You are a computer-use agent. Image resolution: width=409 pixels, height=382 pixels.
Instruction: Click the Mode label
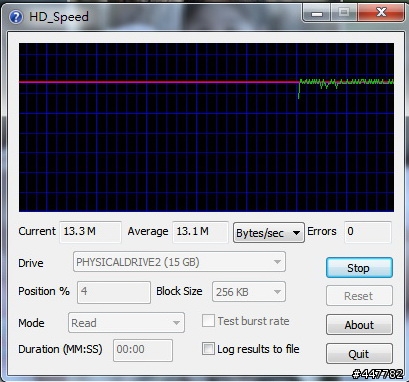click(31, 323)
